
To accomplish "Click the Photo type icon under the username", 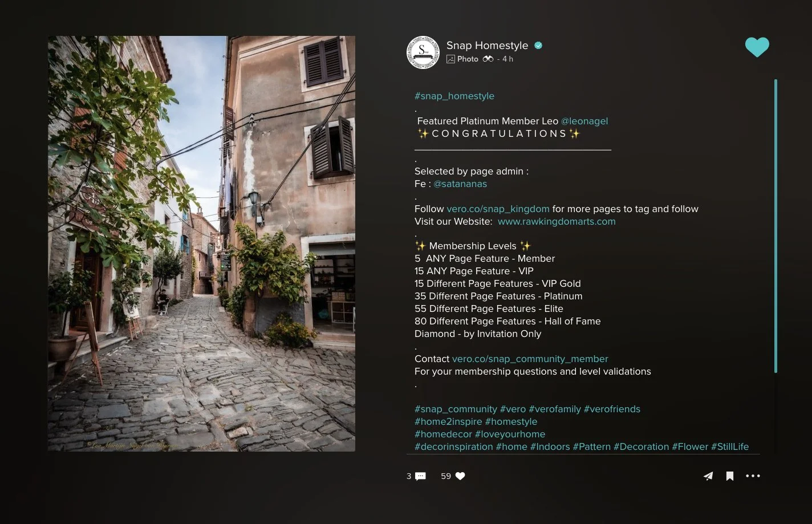I will point(450,59).
